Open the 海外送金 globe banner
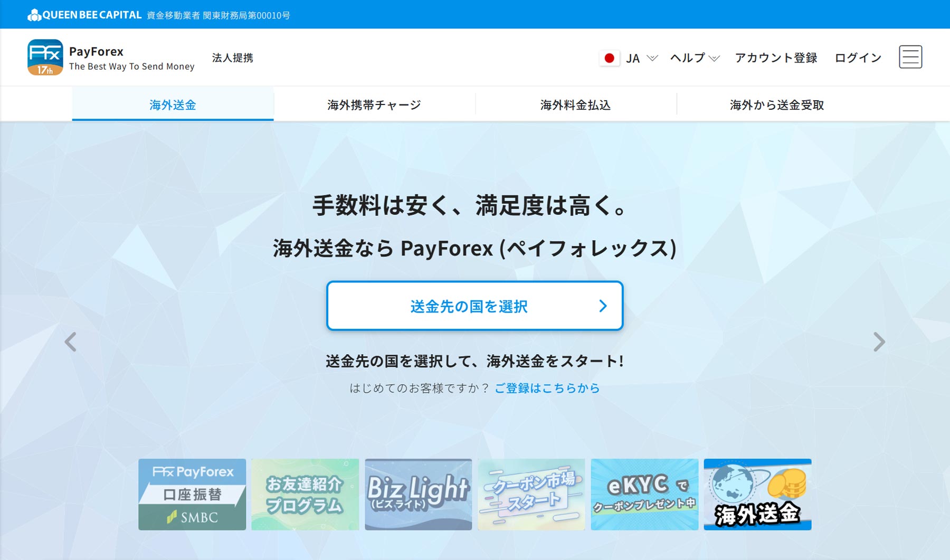 tap(757, 494)
